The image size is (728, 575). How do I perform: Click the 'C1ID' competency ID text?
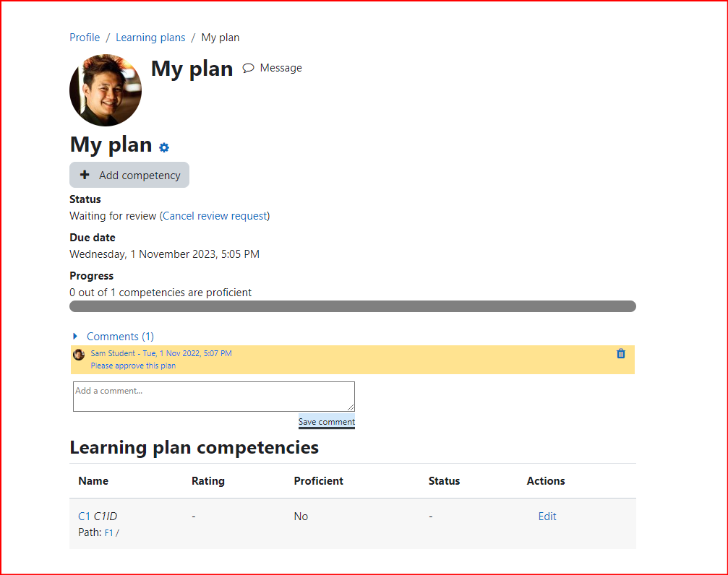(106, 516)
